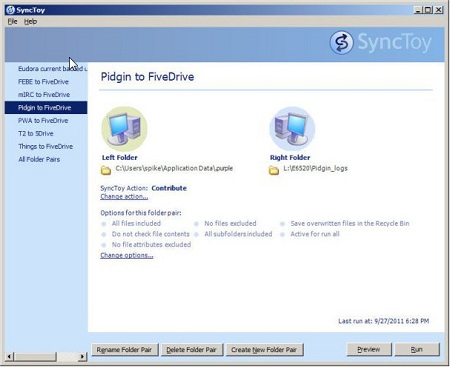Viewport: 450px width, 367px height.
Task: Select Eudora current folder pair
Action: click(x=46, y=69)
